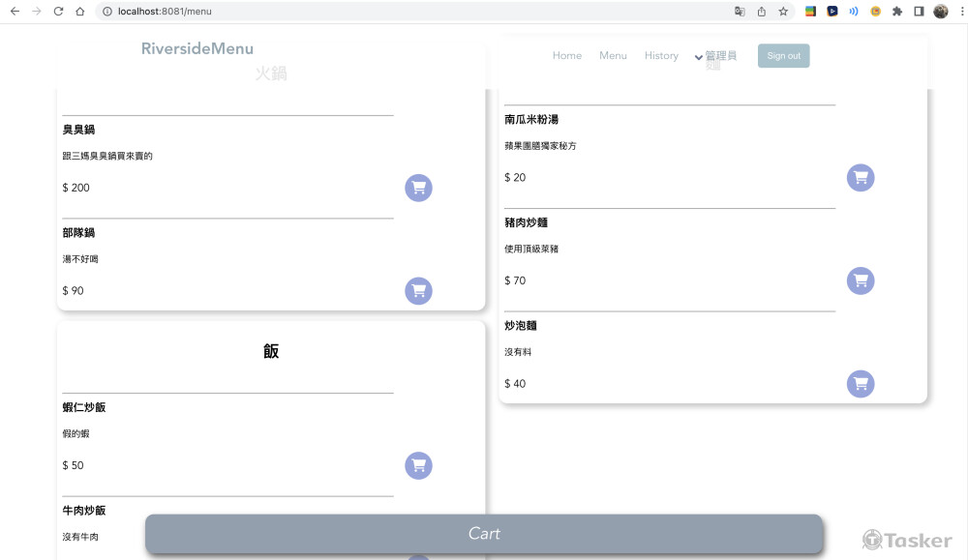
Task: Click the RiversideMenu logo link
Action: (x=197, y=49)
